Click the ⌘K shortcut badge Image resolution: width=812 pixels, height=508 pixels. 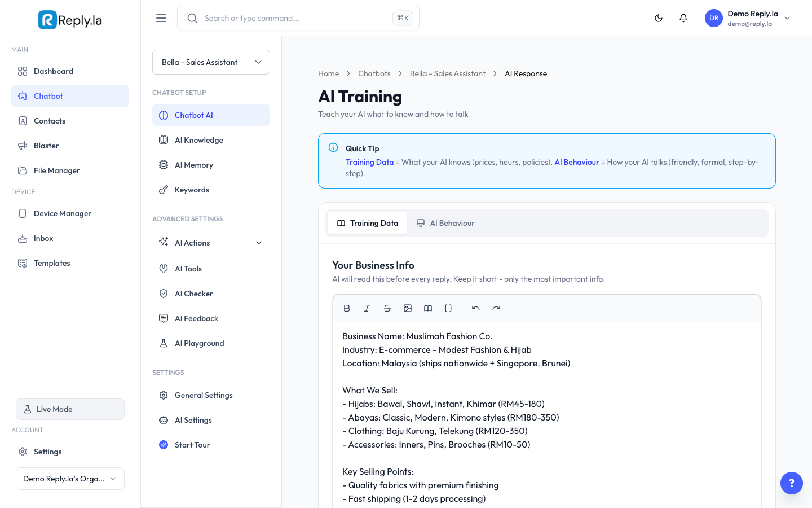[x=403, y=18]
